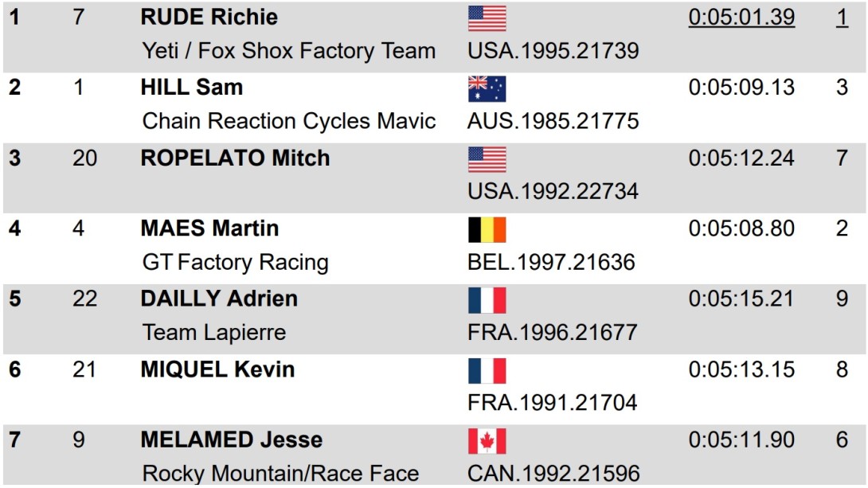Viewport: 868px width, 488px height.
Task: Click the Belgian flag beside MAES Martin
Action: click(x=487, y=229)
